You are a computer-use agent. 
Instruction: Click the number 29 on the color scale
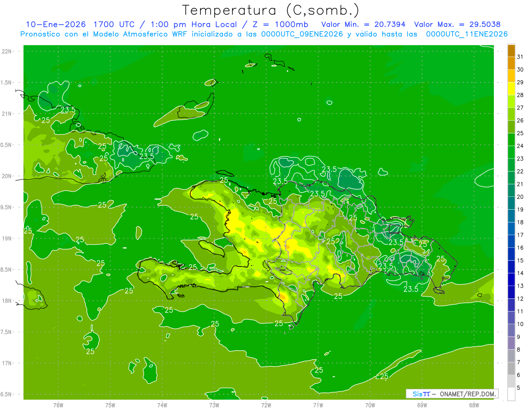coord(520,82)
